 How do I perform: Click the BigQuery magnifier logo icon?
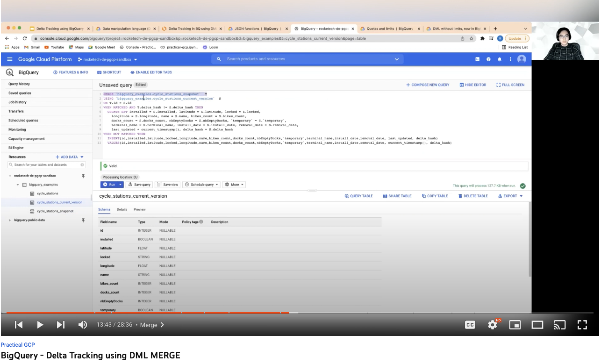[10, 72]
